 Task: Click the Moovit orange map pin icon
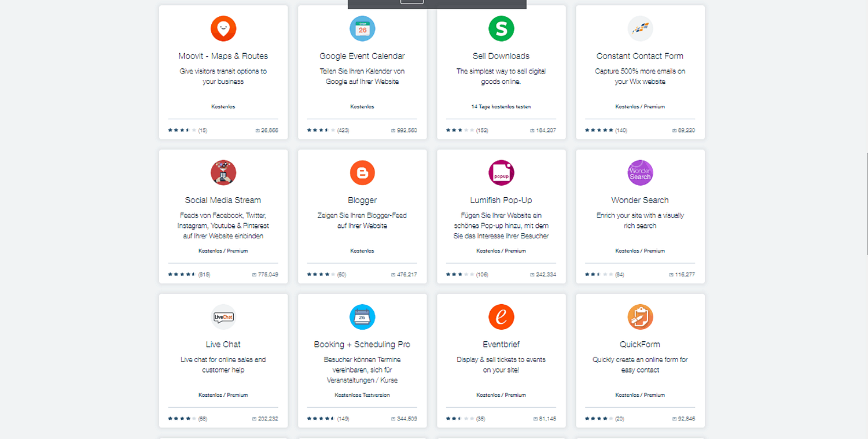click(223, 29)
